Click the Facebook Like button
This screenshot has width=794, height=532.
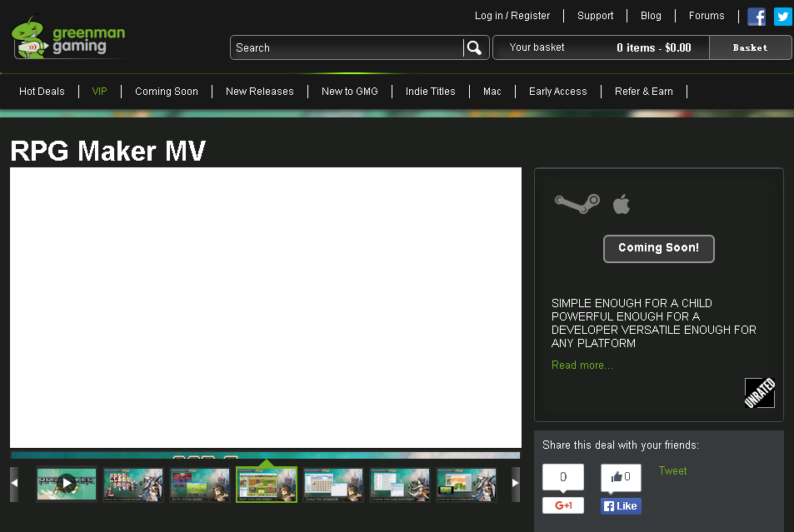(621, 506)
